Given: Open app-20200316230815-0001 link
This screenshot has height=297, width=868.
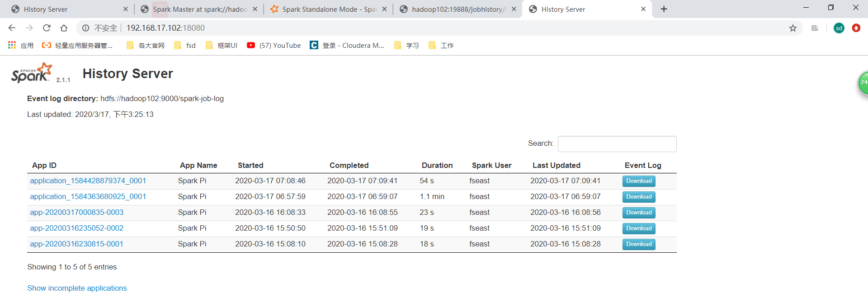Looking at the screenshot, I should [x=77, y=244].
